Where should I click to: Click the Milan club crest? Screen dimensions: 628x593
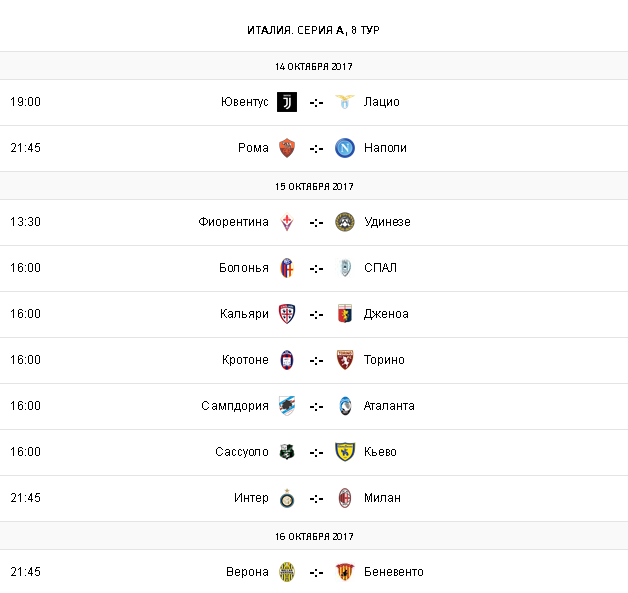pos(345,498)
